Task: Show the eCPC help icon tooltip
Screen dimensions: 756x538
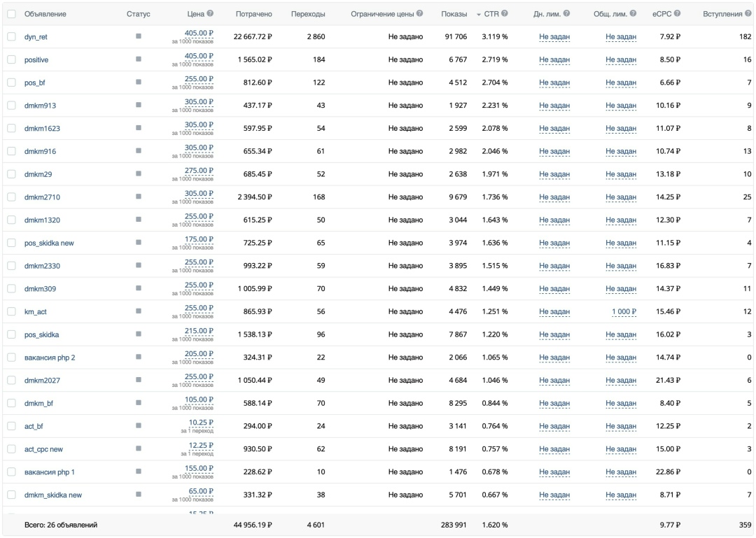Action: point(677,14)
